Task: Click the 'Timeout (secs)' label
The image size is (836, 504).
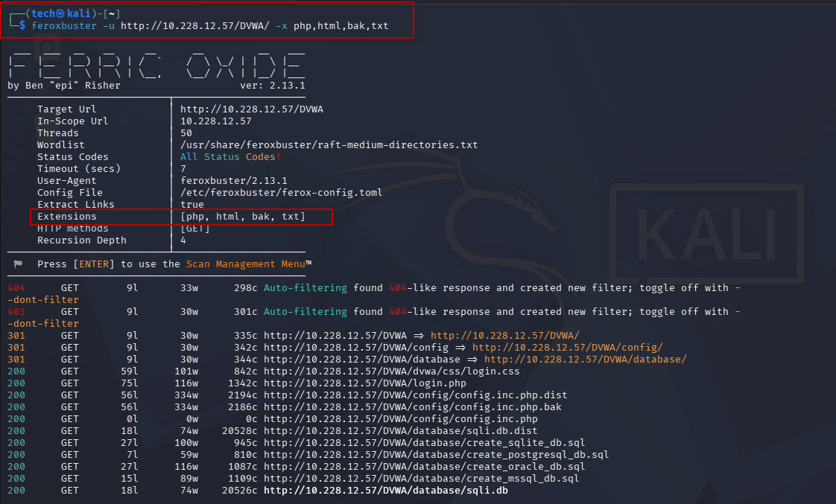Action: pyautogui.click(x=79, y=168)
